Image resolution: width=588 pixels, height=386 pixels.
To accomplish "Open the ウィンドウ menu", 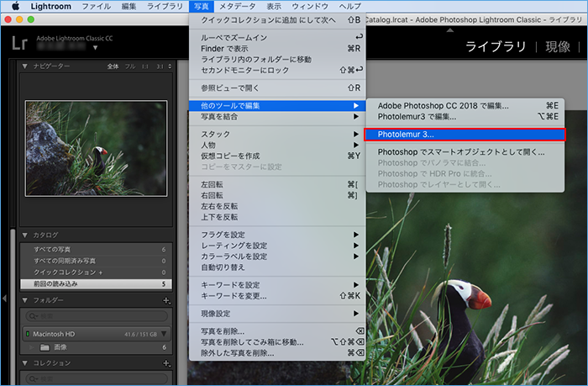I will click(310, 6).
